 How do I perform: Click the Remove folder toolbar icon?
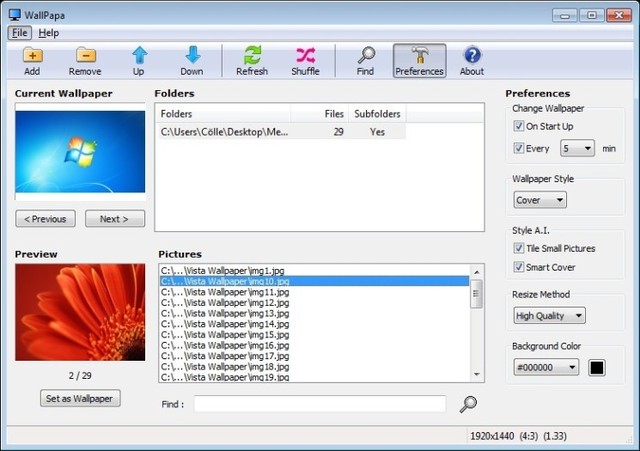85,61
